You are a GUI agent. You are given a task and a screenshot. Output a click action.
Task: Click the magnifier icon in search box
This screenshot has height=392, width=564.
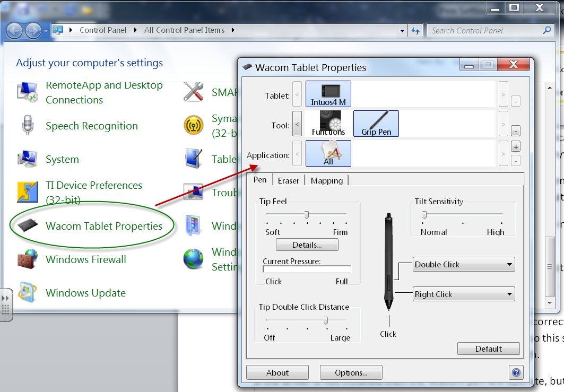(546, 30)
